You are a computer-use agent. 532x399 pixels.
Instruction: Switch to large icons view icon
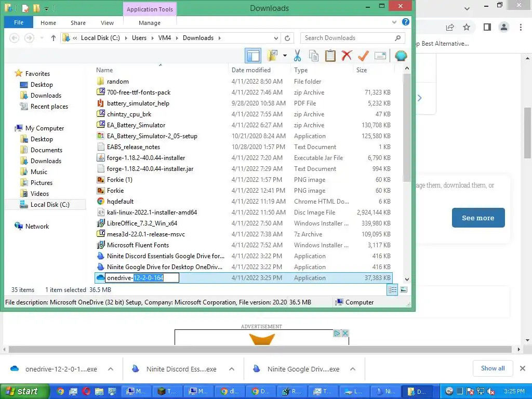[404, 290]
